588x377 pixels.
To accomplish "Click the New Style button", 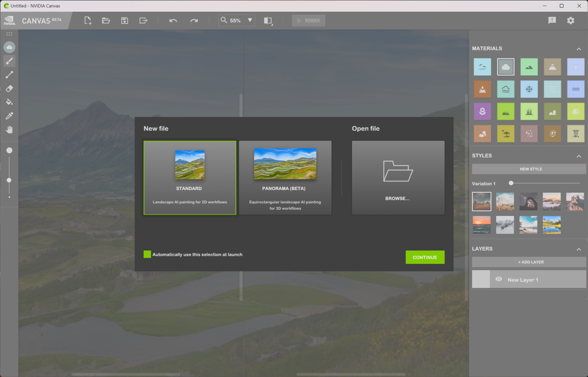I will click(x=529, y=169).
